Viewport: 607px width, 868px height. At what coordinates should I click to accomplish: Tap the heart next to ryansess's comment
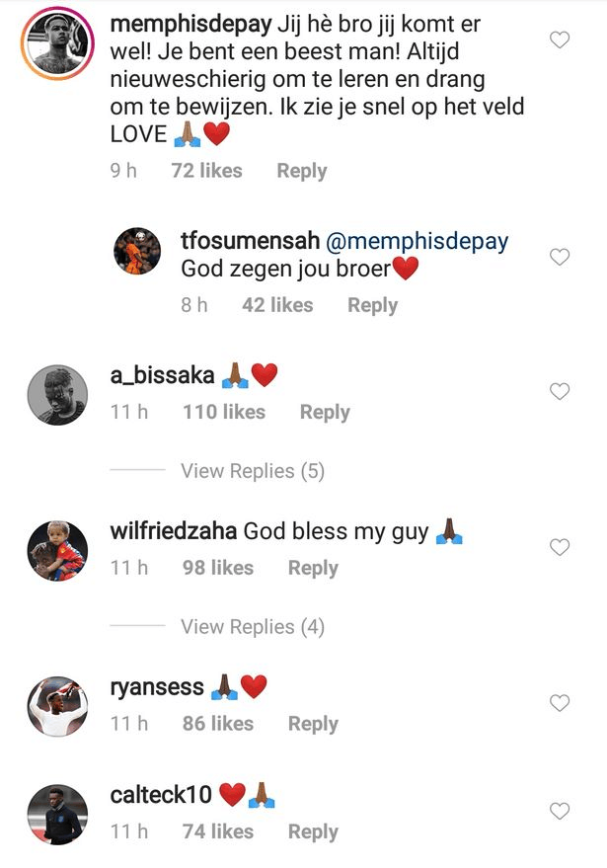pos(560,703)
